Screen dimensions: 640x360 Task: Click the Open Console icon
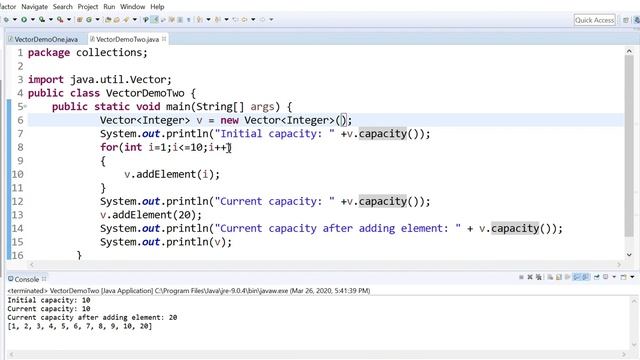click(623, 277)
